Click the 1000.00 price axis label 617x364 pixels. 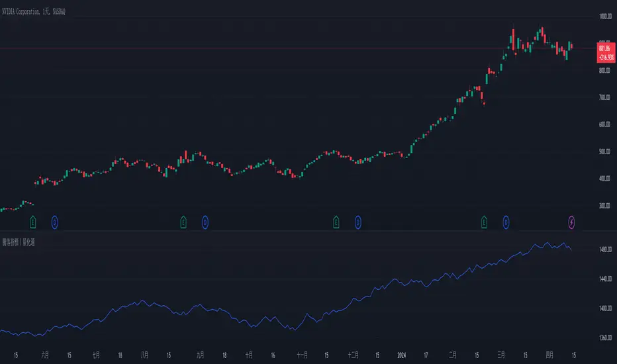click(605, 17)
